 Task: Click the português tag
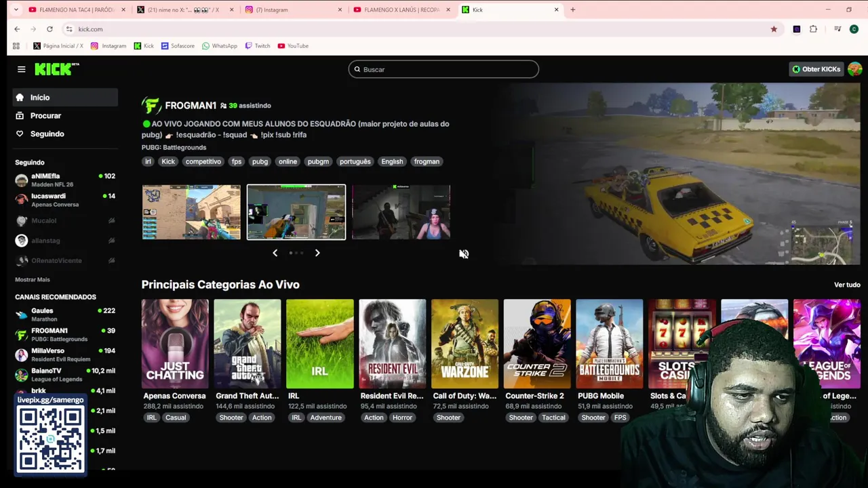[355, 161]
